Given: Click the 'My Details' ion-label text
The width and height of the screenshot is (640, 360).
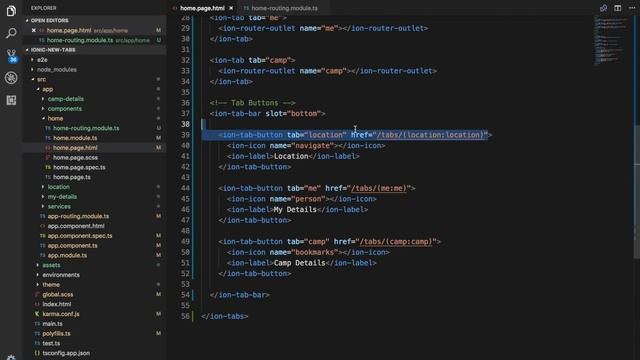Looking at the screenshot, I should point(295,210).
